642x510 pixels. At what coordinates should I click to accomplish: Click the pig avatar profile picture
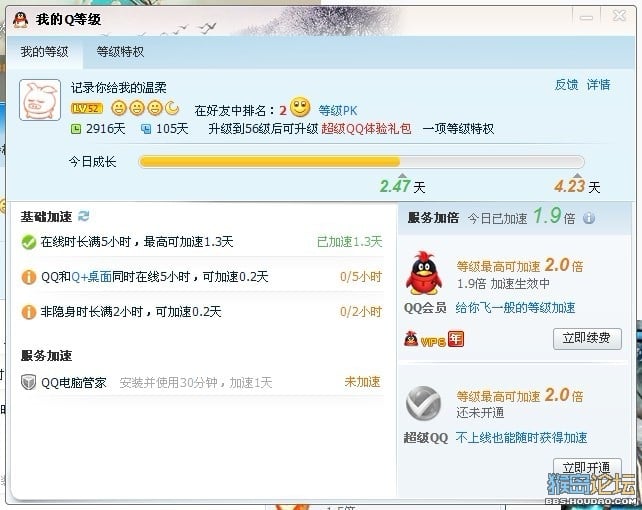coord(40,100)
